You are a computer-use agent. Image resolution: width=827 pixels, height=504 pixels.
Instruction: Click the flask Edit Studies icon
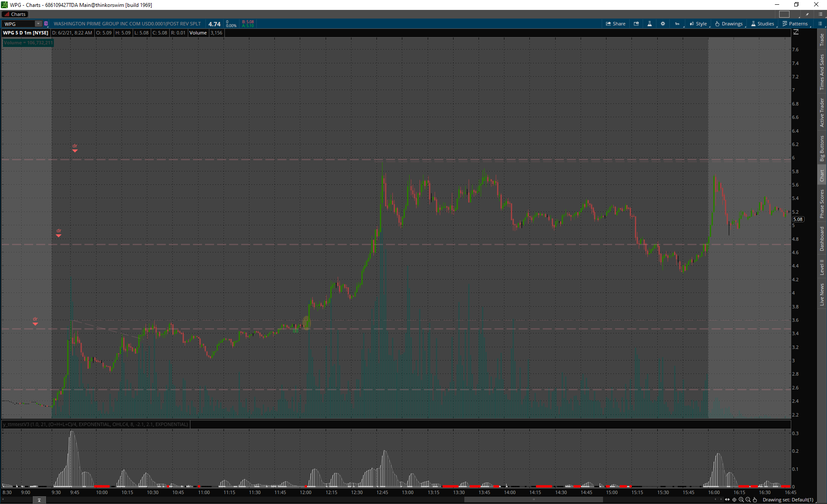(650, 24)
